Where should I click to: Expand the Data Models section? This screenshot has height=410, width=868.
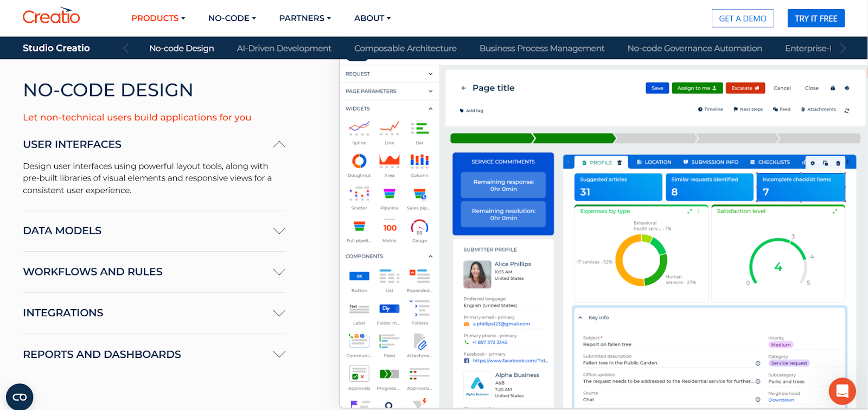point(279,230)
